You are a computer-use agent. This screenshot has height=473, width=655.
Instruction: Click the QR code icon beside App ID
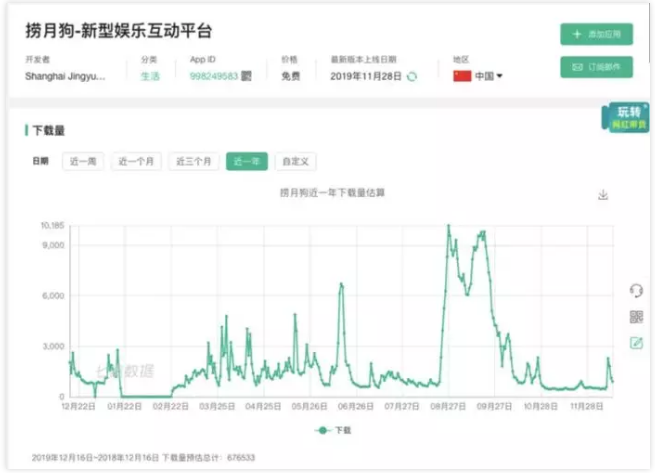point(247,76)
